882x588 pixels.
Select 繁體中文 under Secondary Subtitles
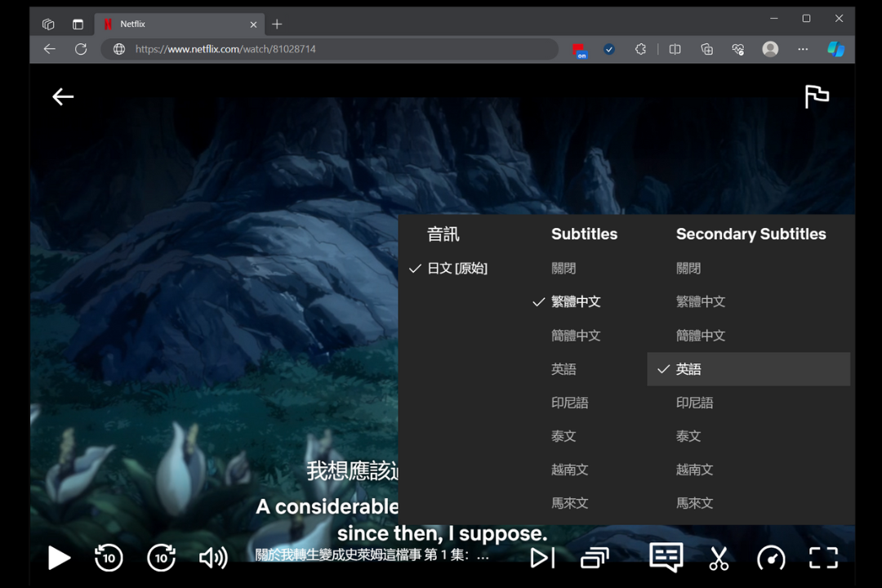coord(701,301)
